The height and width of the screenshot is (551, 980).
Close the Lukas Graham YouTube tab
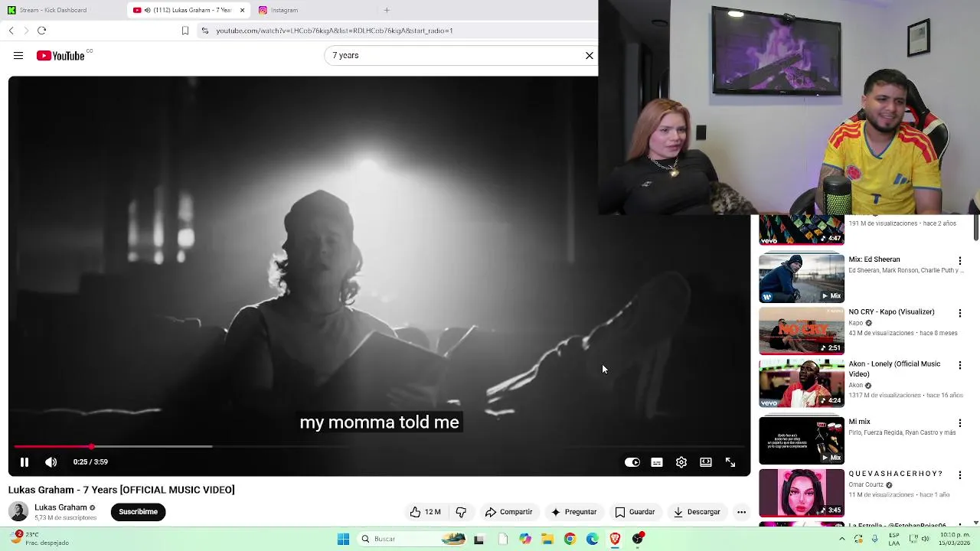click(242, 10)
